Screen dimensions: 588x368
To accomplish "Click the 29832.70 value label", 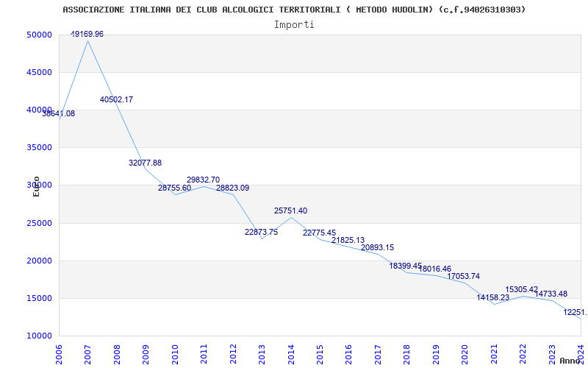I will pyautogui.click(x=204, y=180).
